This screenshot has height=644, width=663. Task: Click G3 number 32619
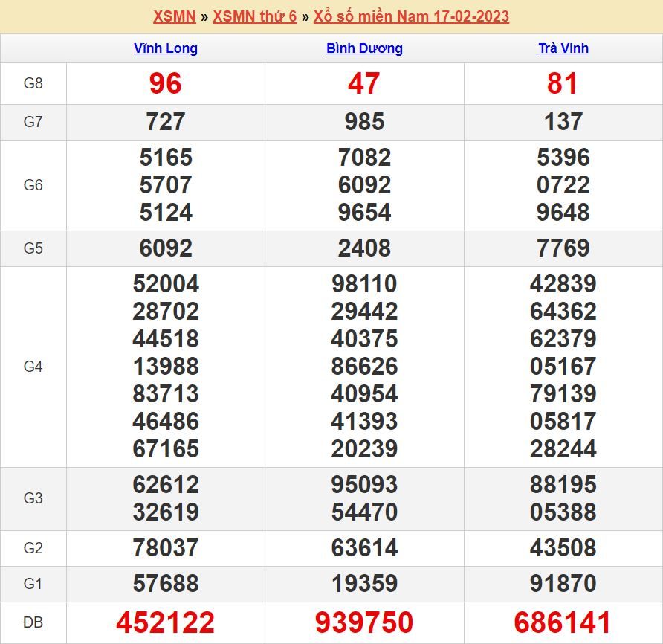[x=166, y=512]
